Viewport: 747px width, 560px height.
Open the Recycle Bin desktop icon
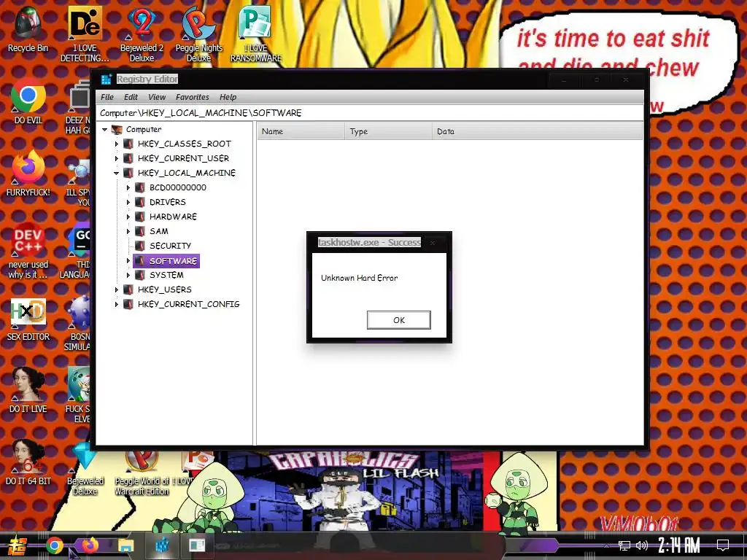pos(28,29)
